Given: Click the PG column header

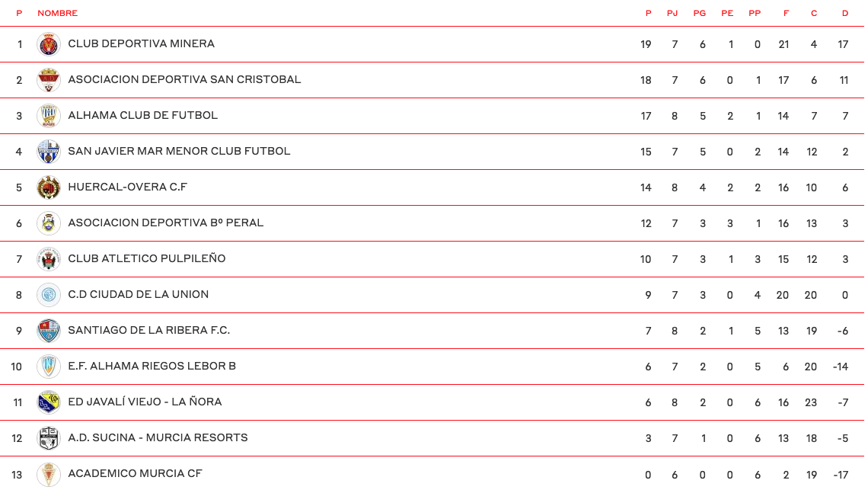Looking at the screenshot, I should click(x=700, y=13).
